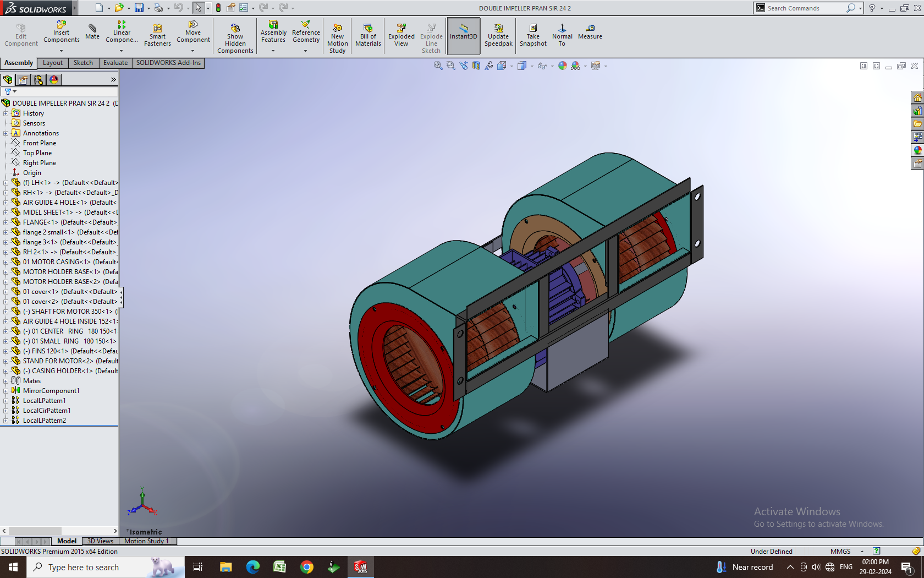Open the Assembly Features dropdown arrow

pos(273,51)
